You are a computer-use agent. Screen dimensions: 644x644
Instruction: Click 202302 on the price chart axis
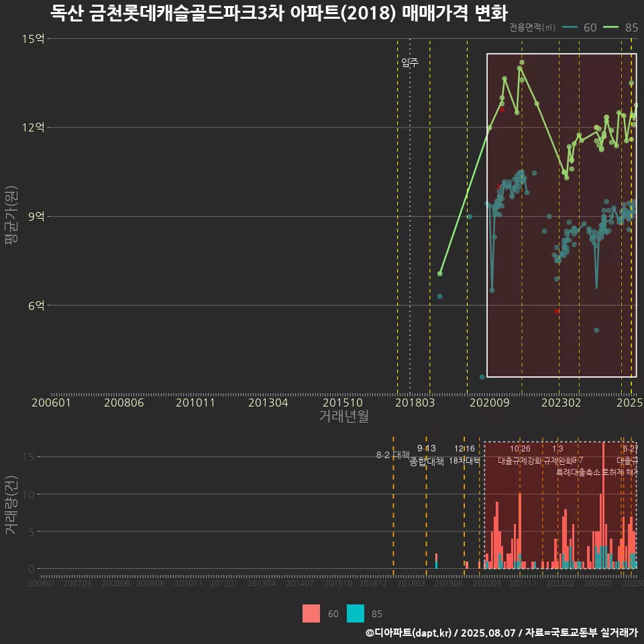click(x=561, y=402)
